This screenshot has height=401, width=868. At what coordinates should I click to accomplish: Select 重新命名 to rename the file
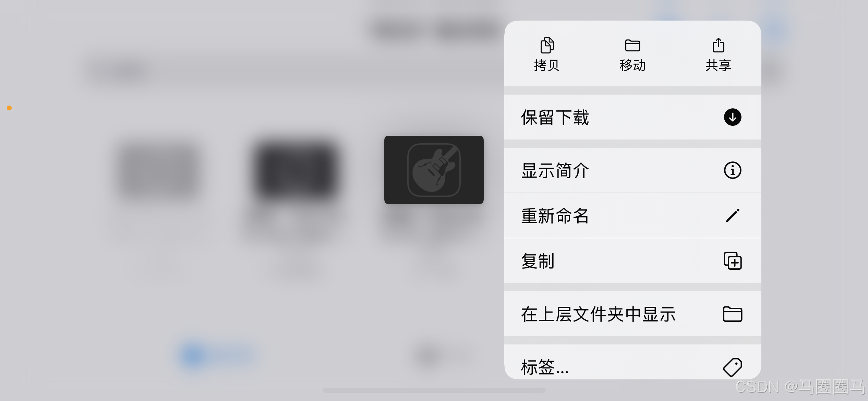pyautogui.click(x=632, y=216)
